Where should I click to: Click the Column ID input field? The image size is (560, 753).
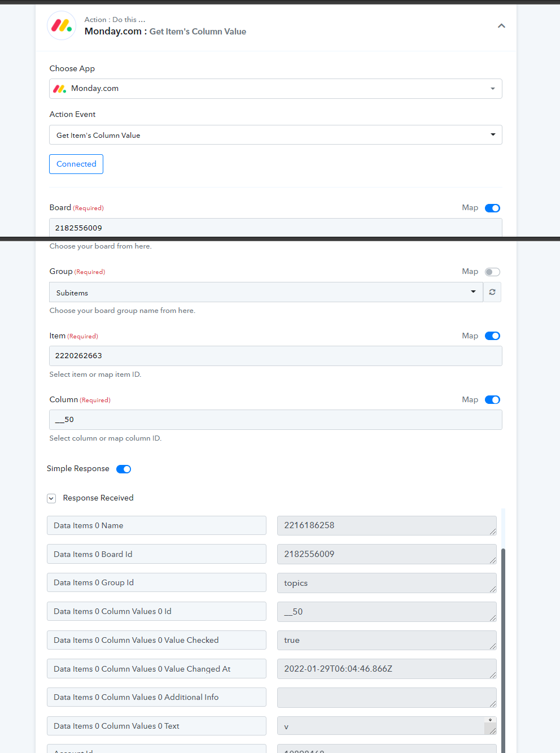[x=275, y=420]
